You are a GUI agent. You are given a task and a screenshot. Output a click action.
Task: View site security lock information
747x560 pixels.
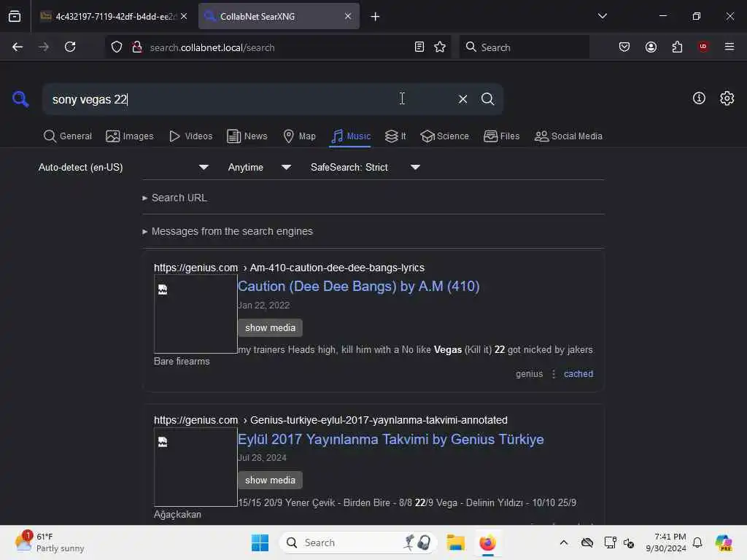(x=137, y=47)
